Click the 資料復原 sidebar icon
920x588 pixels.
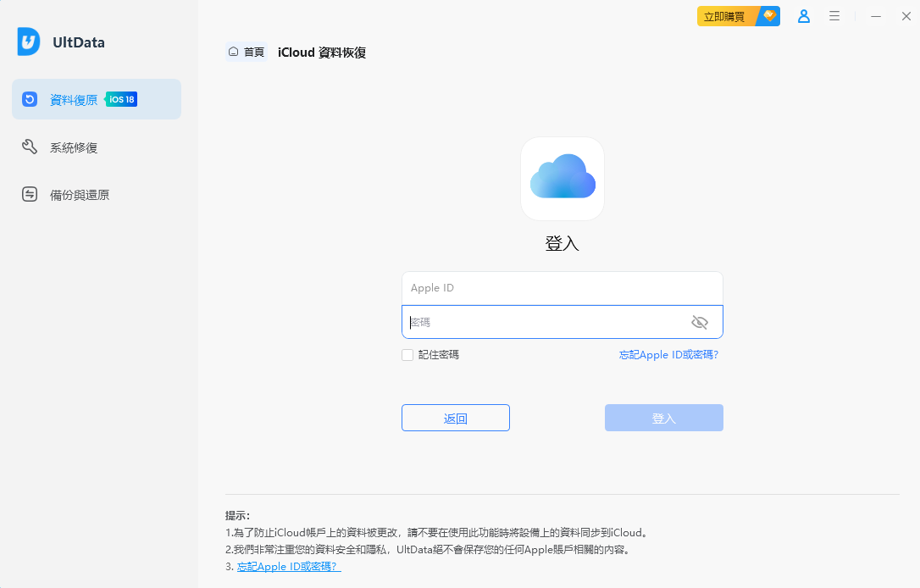[x=30, y=99]
